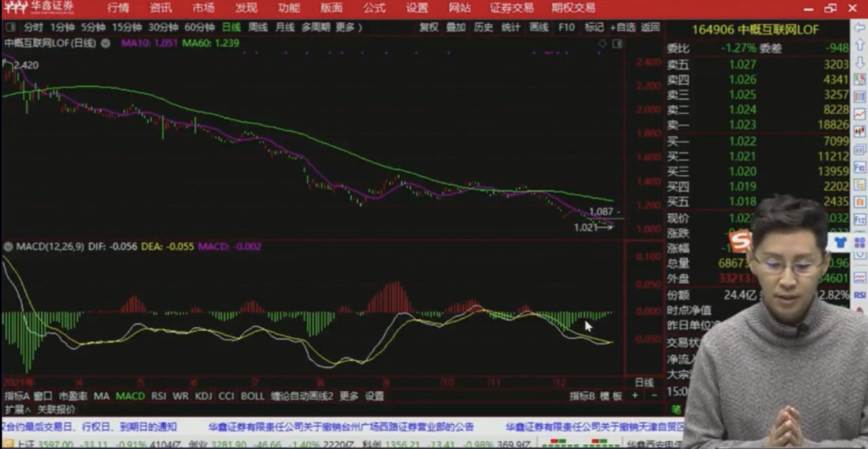Viewport: 868px width, 449px height.
Task: Open the 期权交易 menu
Action: coord(573,8)
